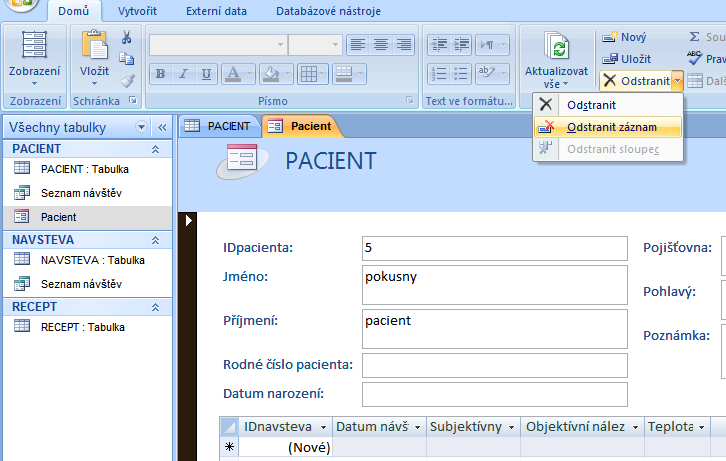Click the Datum narození field
Image resolution: width=726 pixels, height=461 pixels.
tap(494, 394)
